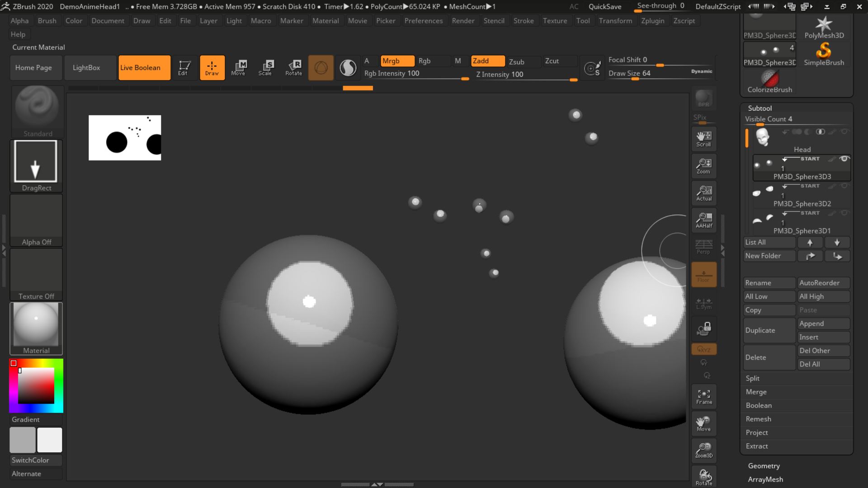Click the Duplicate subtool button

[x=769, y=330]
